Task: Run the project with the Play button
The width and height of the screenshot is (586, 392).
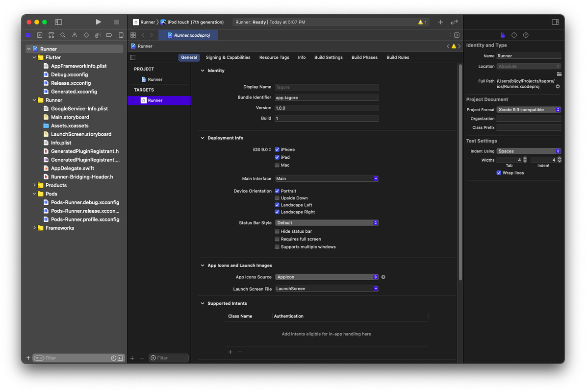Action: coord(98,22)
